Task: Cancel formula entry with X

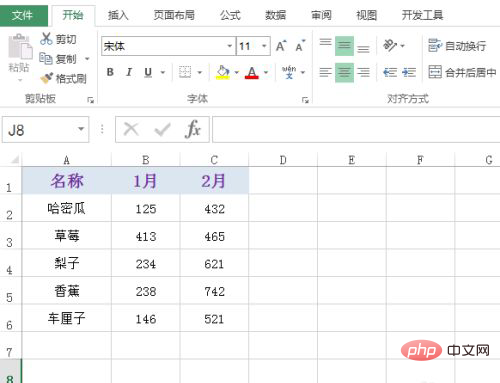Action: click(x=131, y=129)
